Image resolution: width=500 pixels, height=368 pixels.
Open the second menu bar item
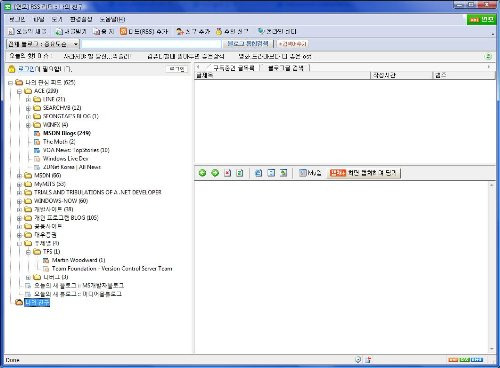(x=39, y=19)
